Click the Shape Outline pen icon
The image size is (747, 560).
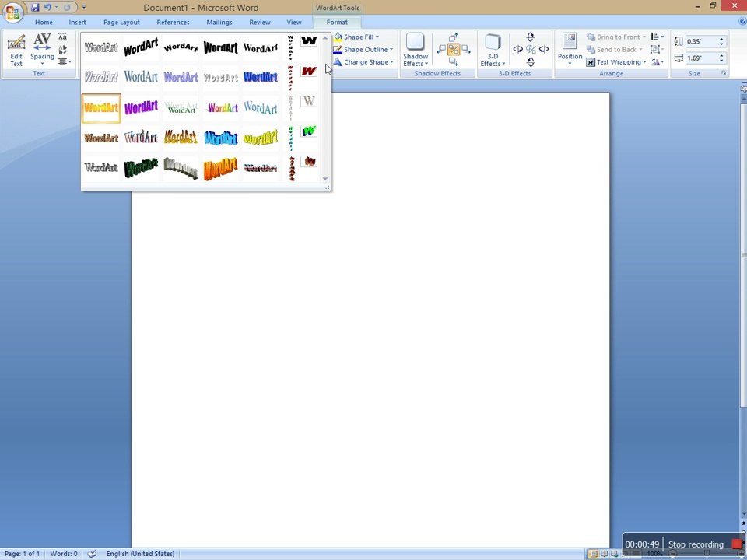coord(338,50)
